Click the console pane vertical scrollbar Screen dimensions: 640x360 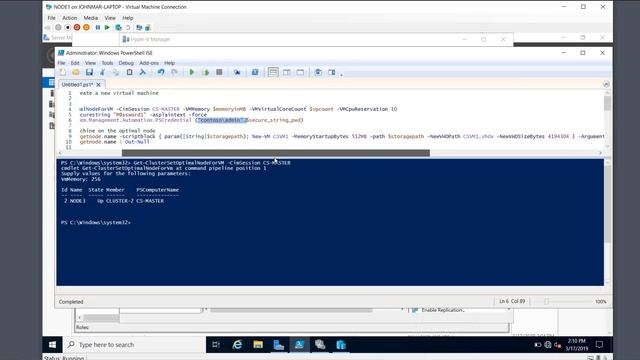point(607,204)
